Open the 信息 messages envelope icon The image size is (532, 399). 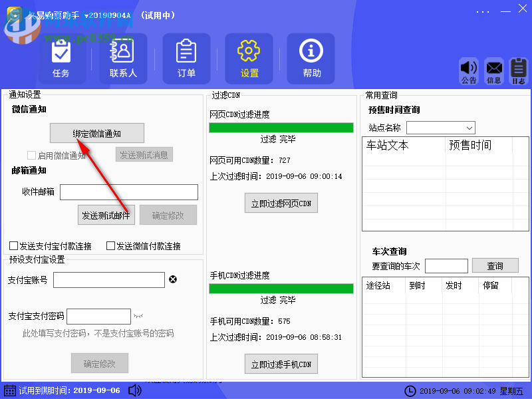pos(494,71)
